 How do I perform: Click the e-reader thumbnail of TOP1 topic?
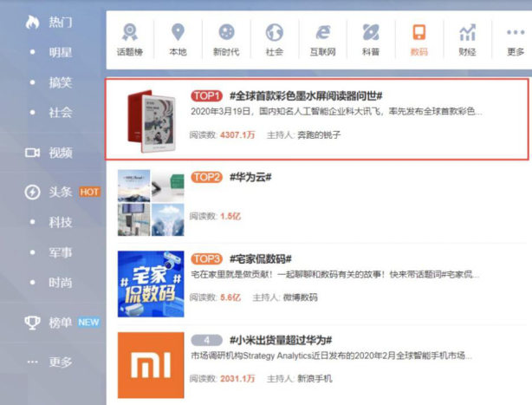point(152,121)
